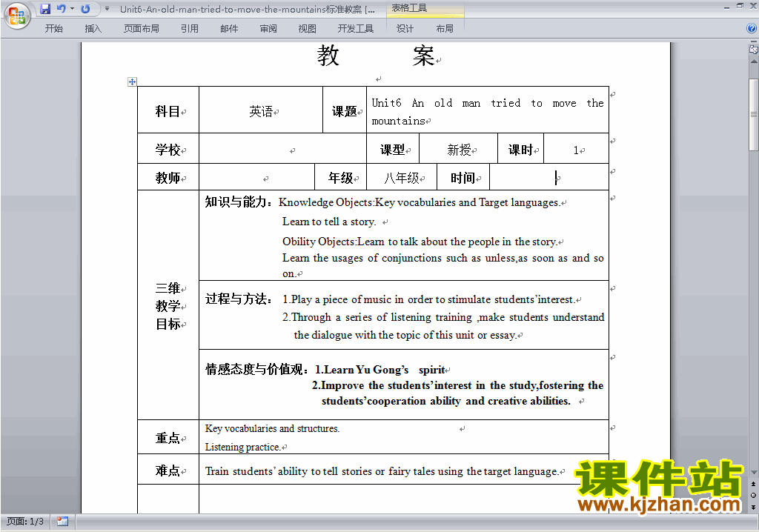This screenshot has width=759, height=532.
Task: Go to next page browse button
Action: pyautogui.click(x=753, y=507)
